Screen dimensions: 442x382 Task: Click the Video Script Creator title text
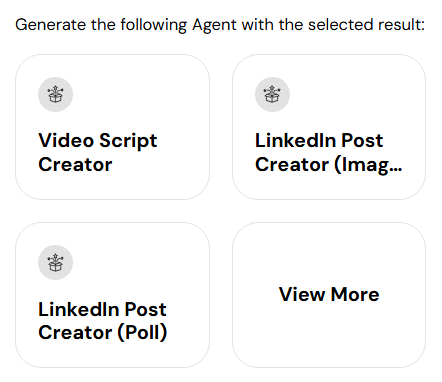pos(98,152)
